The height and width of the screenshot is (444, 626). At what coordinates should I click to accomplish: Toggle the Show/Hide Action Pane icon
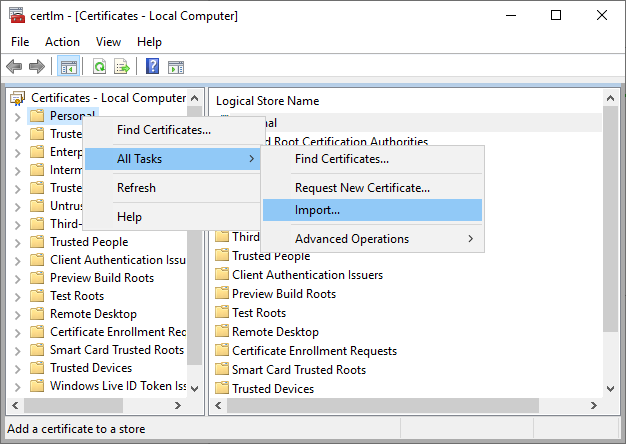tap(176, 67)
